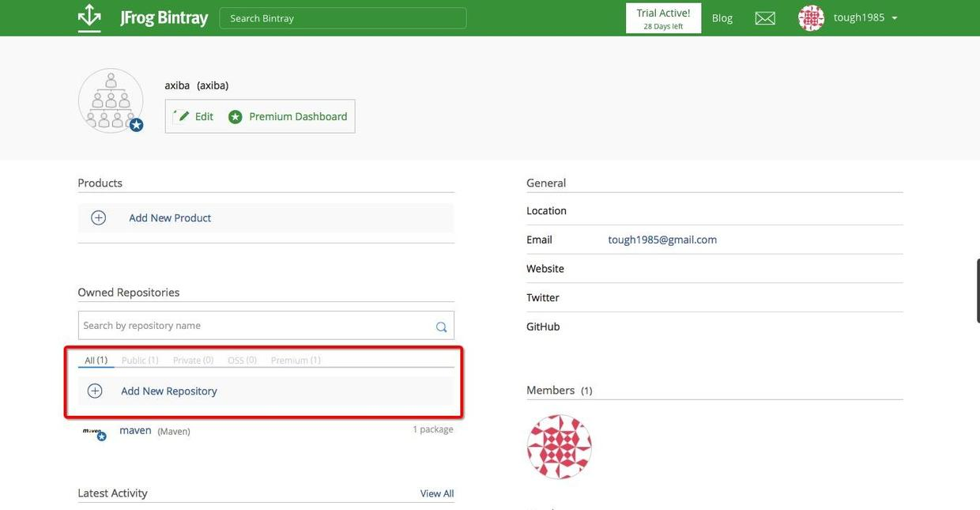980x510 pixels.
Task: Open the member avatar under Members
Action: tap(560, 447)
